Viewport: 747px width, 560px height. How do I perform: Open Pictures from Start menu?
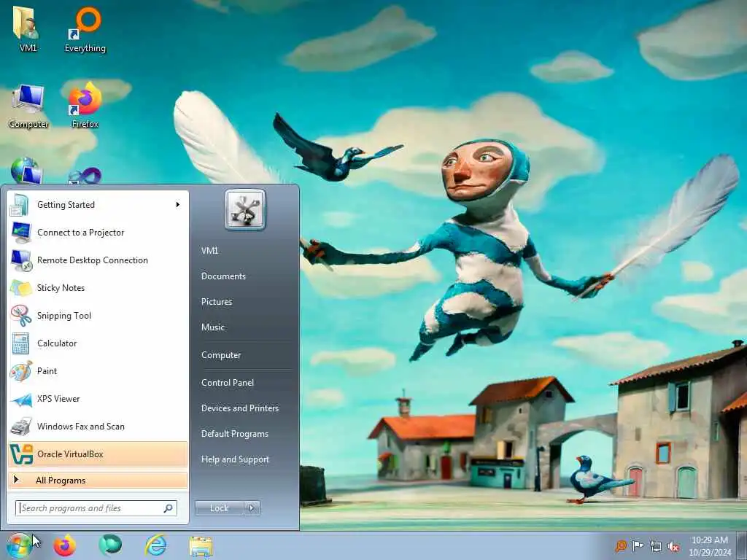pos(217,302)
